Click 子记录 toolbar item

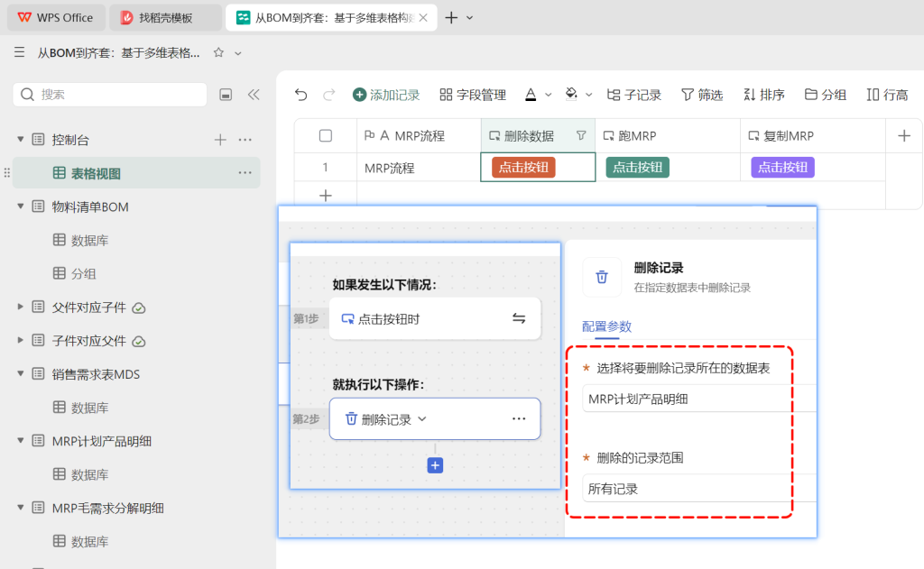(x=634, y=95)
